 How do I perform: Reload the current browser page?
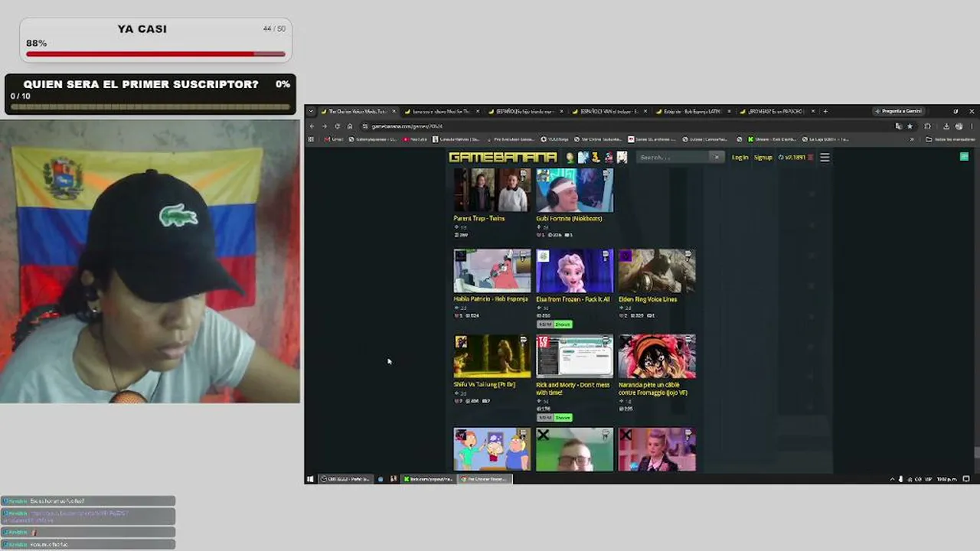coord(337,126)
